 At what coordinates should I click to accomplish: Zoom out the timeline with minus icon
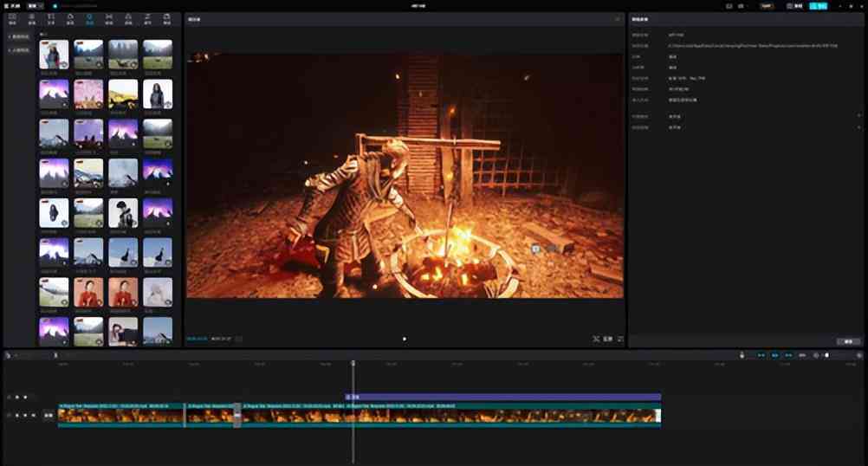[815, 355]
